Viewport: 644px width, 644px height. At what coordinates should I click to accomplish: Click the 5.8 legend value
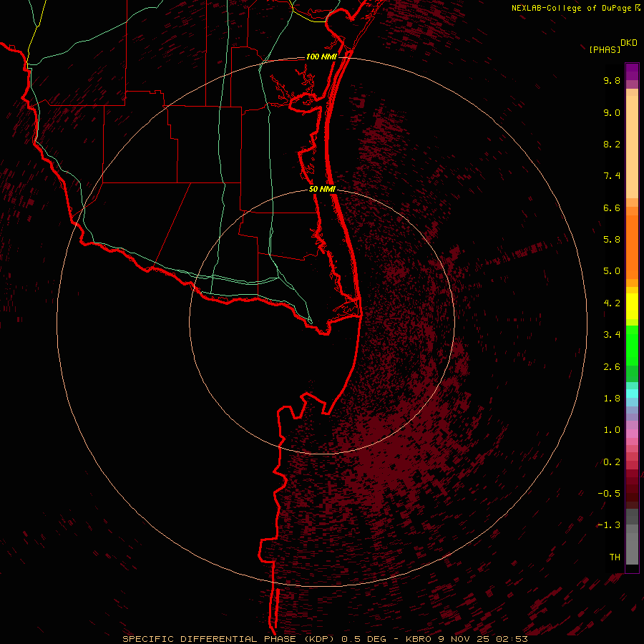[x=612, y=240]
